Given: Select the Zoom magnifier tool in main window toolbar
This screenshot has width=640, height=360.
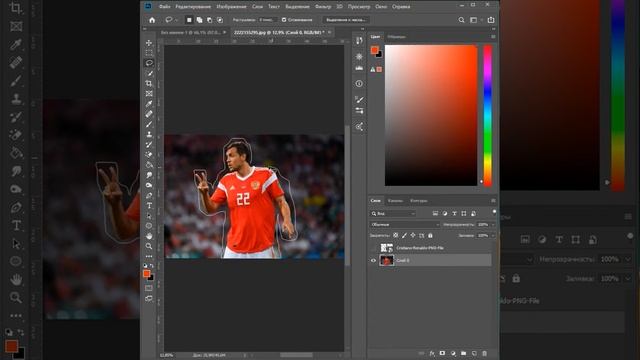Looking at the screenshot, I should tap(149, 246).
